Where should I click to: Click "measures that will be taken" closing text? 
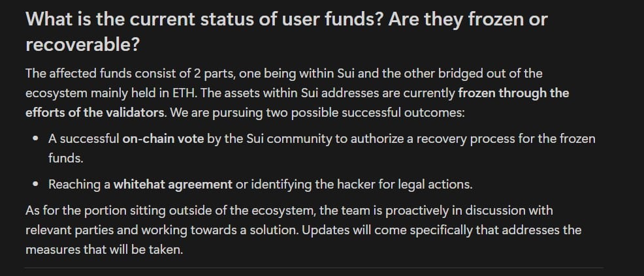[x=103, y=250]
